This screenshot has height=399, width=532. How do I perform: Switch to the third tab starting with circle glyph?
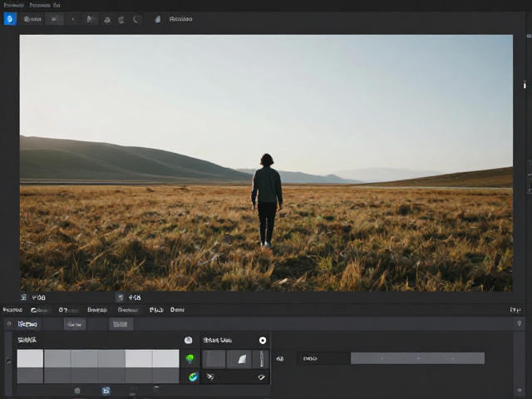pyautogui.click(x=68, y=310)
